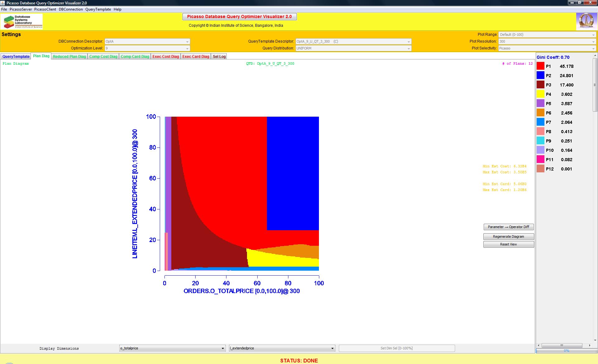This screenshot has width=598, height=364.
Task: Expand the QueryTemplate Descriptor combo box
Action: pyautogui.click(x=353, y=41)
